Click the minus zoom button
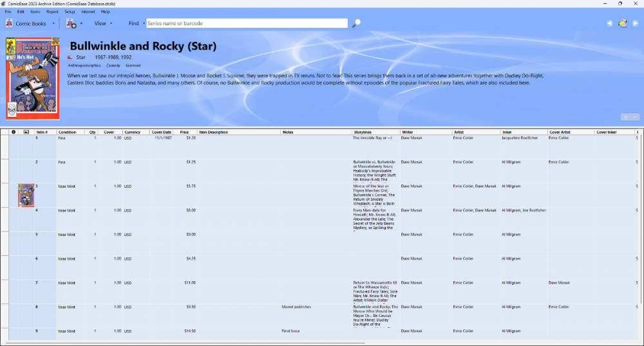644x346 pixels. point(636,117)
